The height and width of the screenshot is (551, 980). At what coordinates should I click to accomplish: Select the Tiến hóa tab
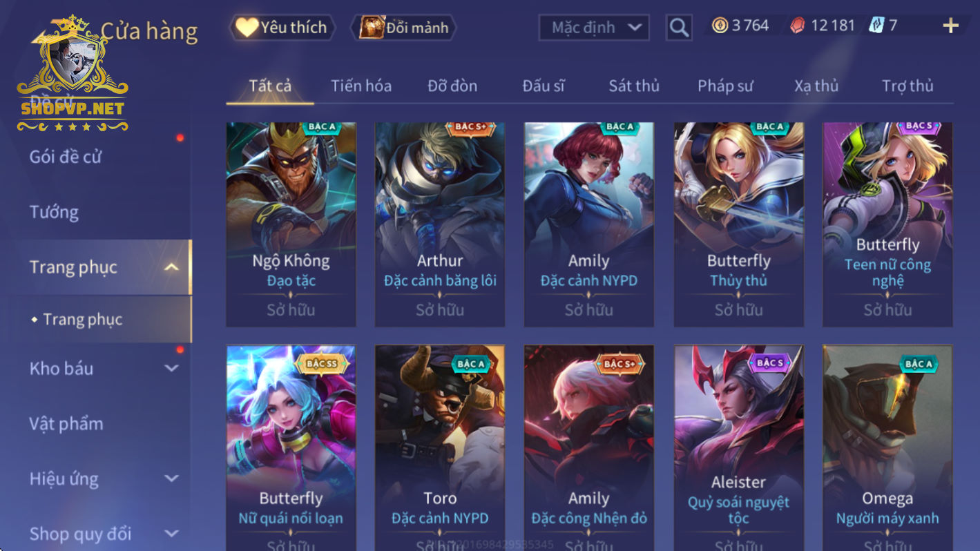[x=361, y=86]
